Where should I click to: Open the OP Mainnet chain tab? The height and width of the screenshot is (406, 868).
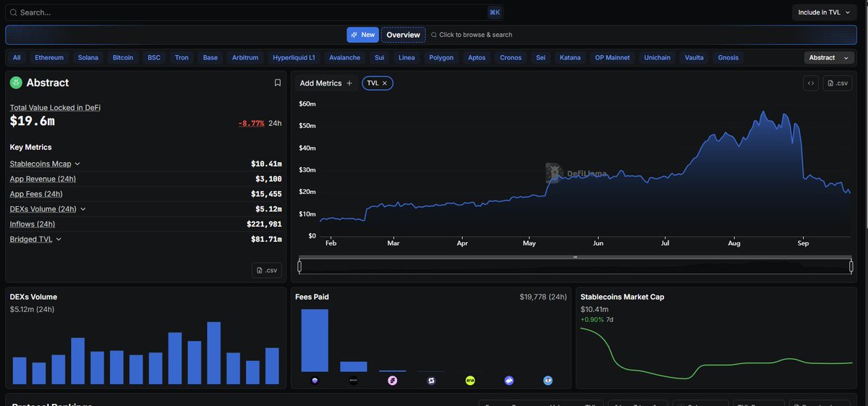point(612,58)
